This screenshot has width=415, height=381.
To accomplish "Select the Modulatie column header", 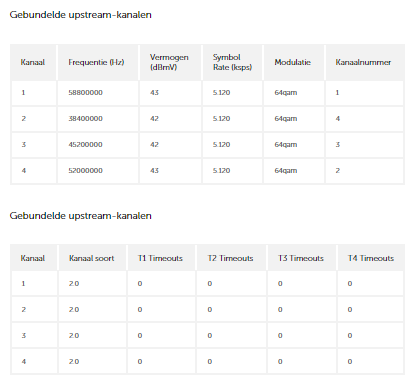I will click(292, 62).
